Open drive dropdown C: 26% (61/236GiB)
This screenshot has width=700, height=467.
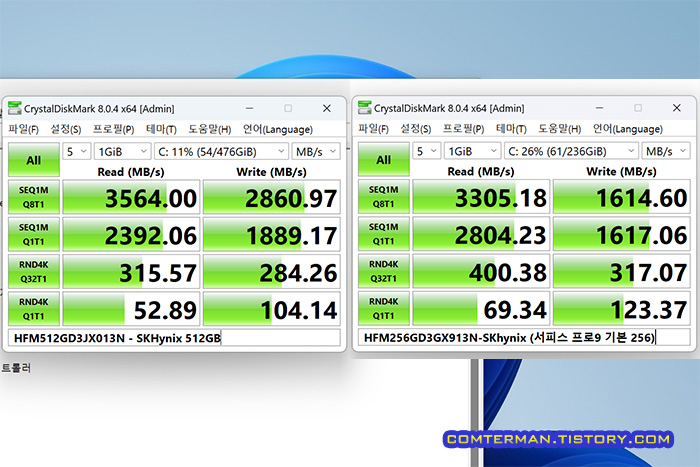click(x=571, y=151)
